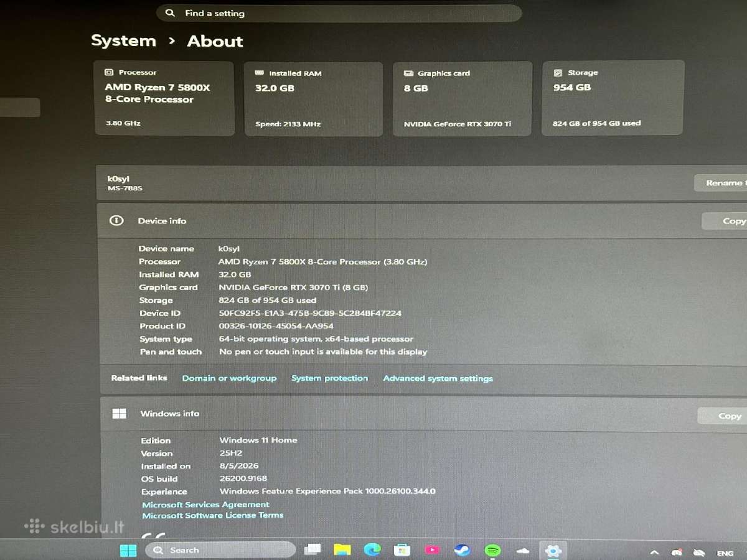Open Microsoft Edge from the taskbar
Screen dimensions: 747x560
click(372, 550)
